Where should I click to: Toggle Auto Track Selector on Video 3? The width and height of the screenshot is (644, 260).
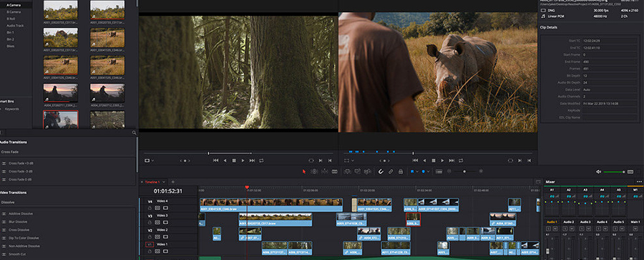coord(157,223)
